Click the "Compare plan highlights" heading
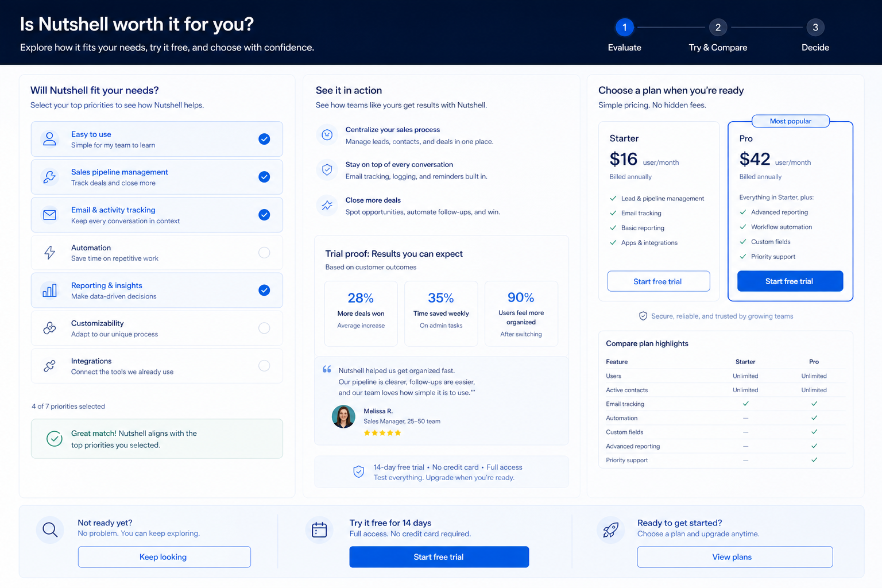Viewport: 882px width, 588px height. tap(647, 343)
